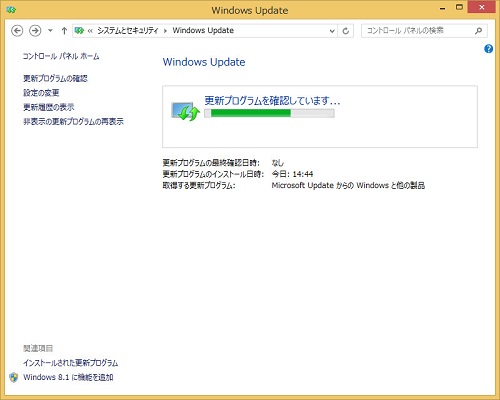Screen dimensions: 500x400
Task: Close the Windows Update window
Action: [x=481, y=7]
